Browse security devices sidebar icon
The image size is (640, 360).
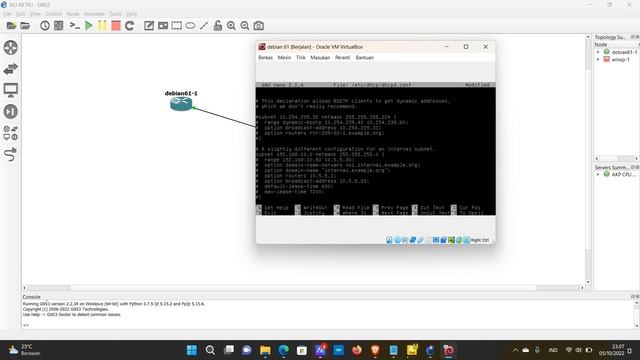point(11,111)
